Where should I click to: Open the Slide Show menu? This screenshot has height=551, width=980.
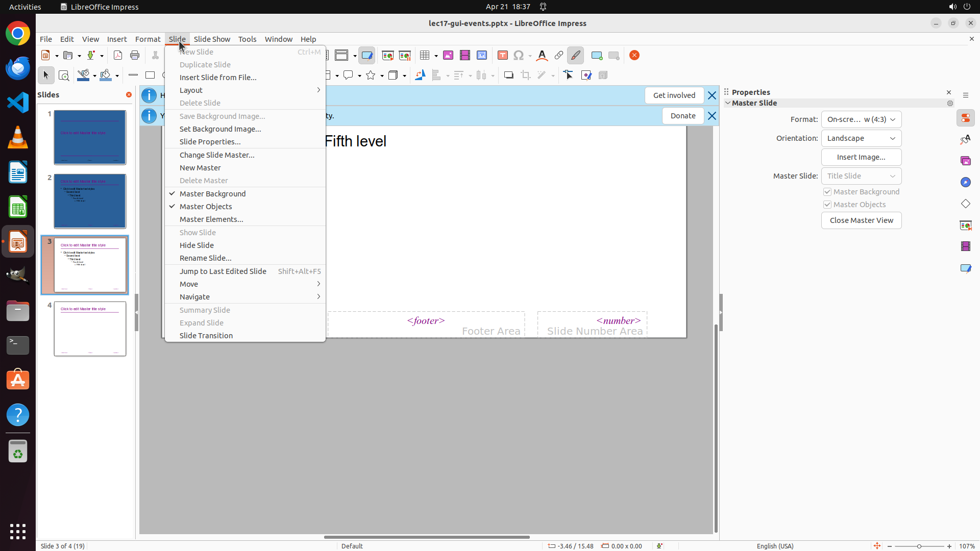pos(212,39)
